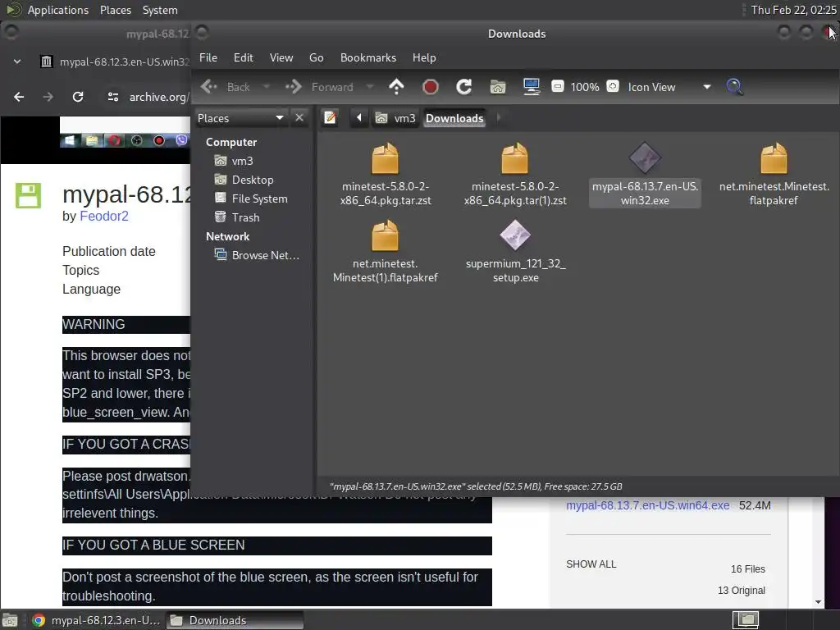Click the Computer icon in the toolbar
Screen dimensions: 840x630
coord(532,87)
